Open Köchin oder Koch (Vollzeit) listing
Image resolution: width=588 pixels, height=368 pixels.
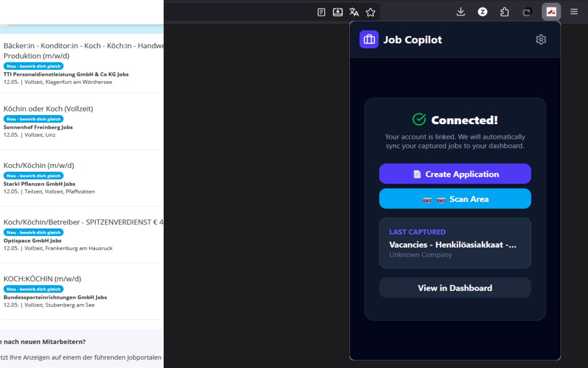click(48, 109)
